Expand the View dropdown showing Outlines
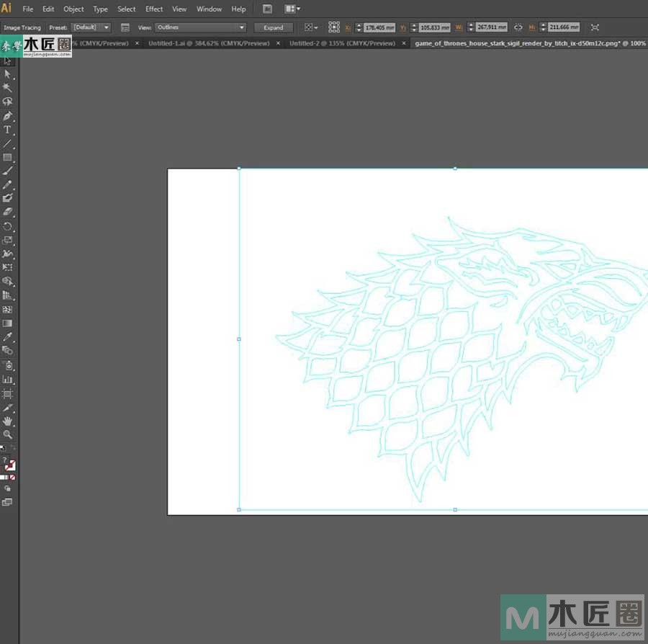Image resolution: width=648 pixels, height=644 pixels. (201, 27)
